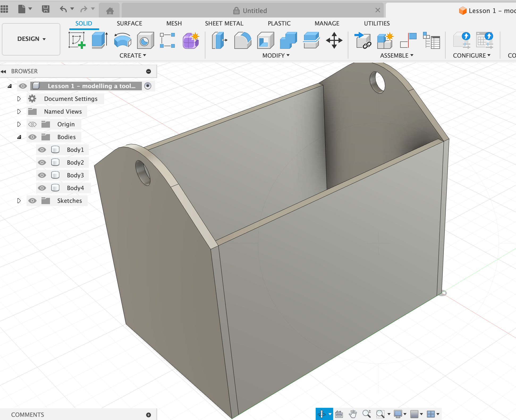Select the Revolve tool

[x=122, y=40]
